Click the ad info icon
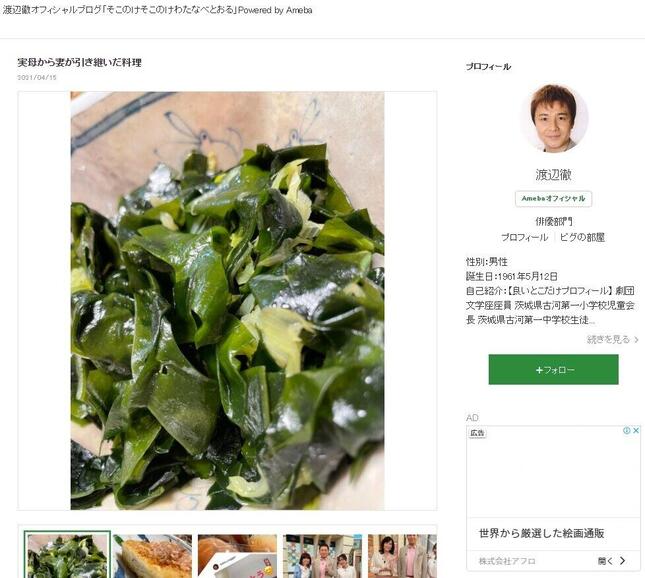Viewport: 645px width, 578px height. point(626,430)
